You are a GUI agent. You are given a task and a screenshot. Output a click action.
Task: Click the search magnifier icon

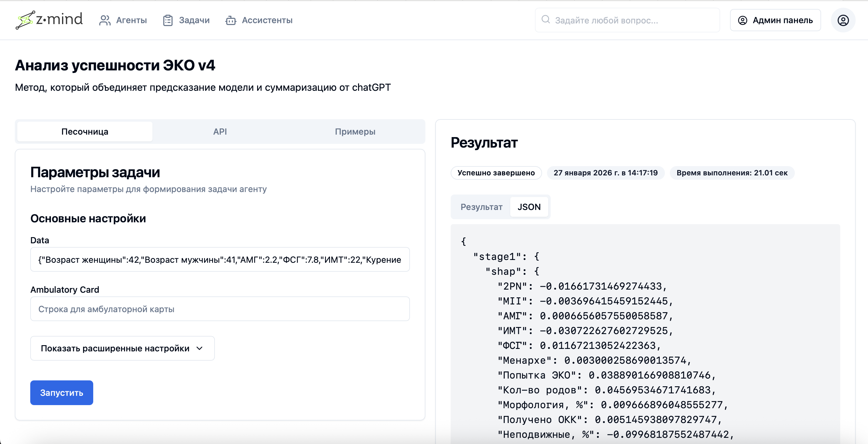[545, 19]
